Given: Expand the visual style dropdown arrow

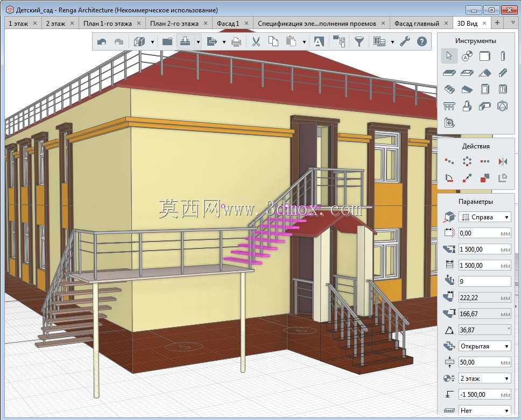Looking at the screenshot, I should click(x=392, y=42).
